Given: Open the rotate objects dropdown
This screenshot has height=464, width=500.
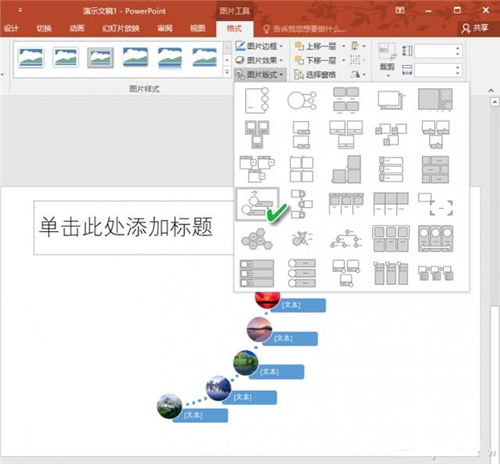Looking at the screenshot, I should tap(359, 74).
